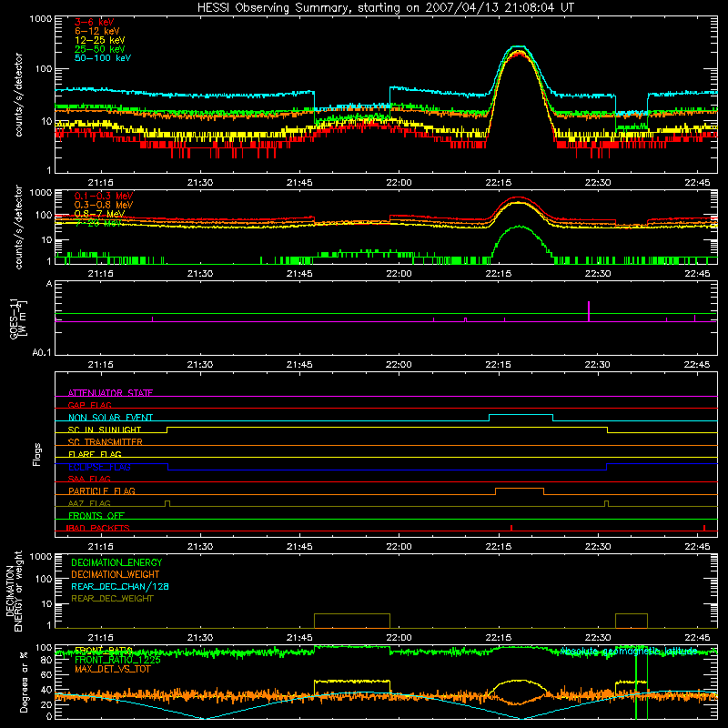Viewport: 728px width, 728px height.
Task: Select the 3-6 keV legend label
Action: coord(94,22)
